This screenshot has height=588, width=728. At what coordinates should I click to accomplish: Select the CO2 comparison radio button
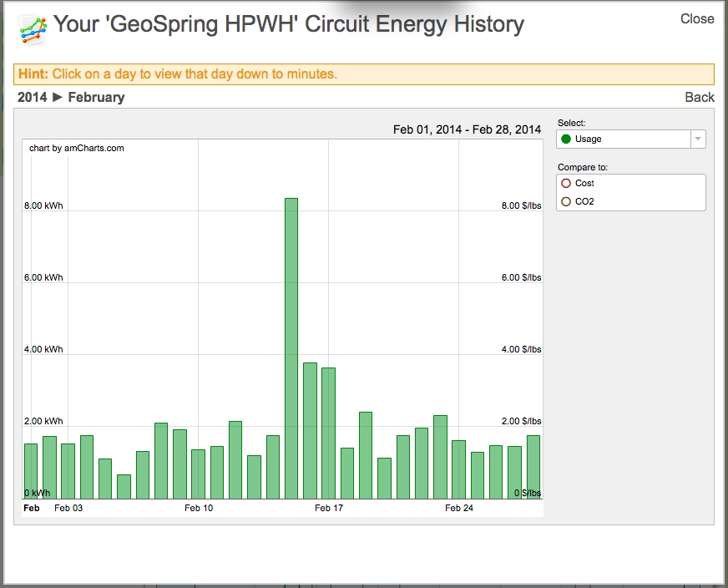[566, 201]
